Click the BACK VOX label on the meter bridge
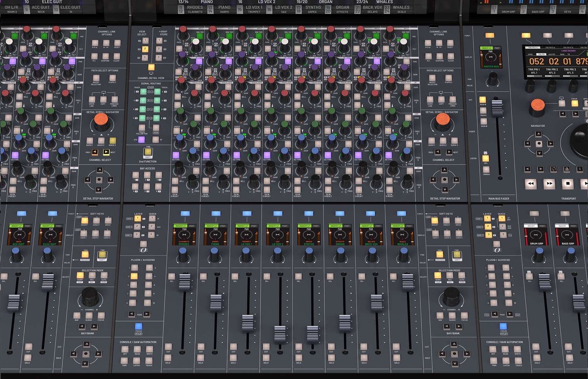 point(372,7)
